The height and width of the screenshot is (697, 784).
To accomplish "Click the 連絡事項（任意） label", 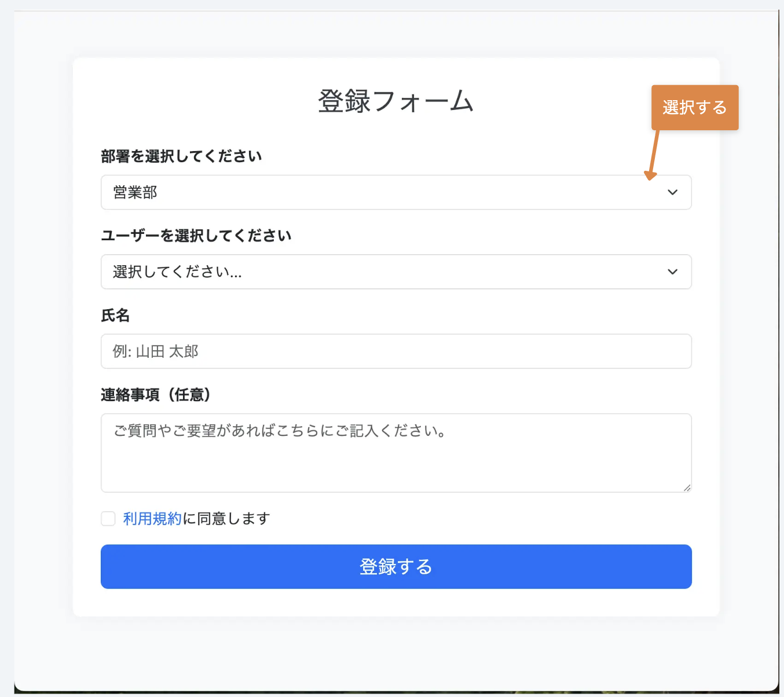I will [156, 395].
